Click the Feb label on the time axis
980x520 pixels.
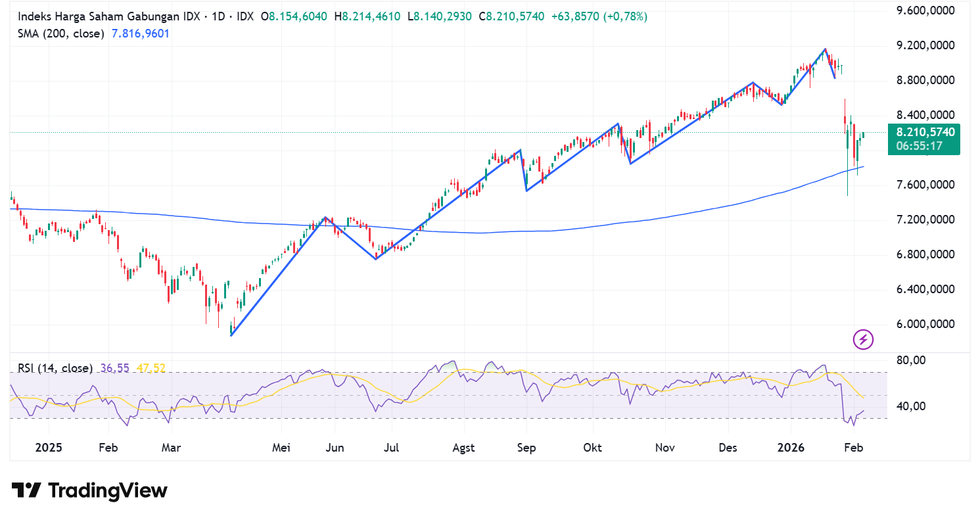tap(854, 447)
